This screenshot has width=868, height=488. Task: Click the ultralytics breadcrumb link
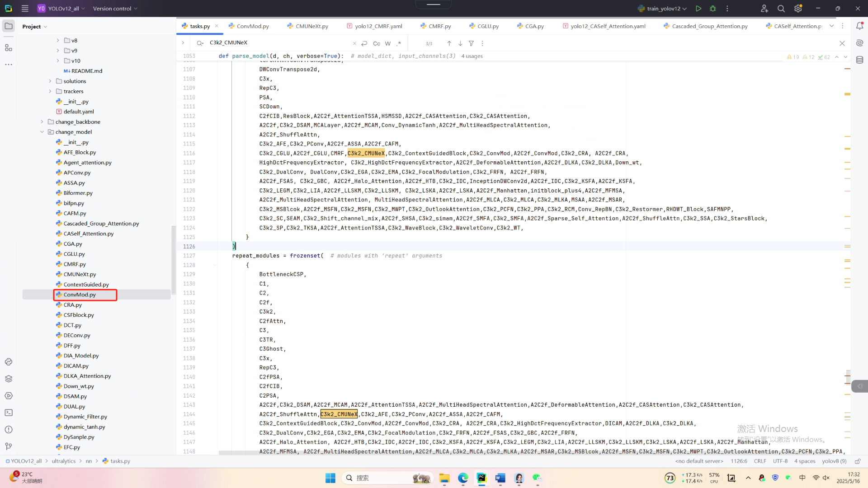64,461
